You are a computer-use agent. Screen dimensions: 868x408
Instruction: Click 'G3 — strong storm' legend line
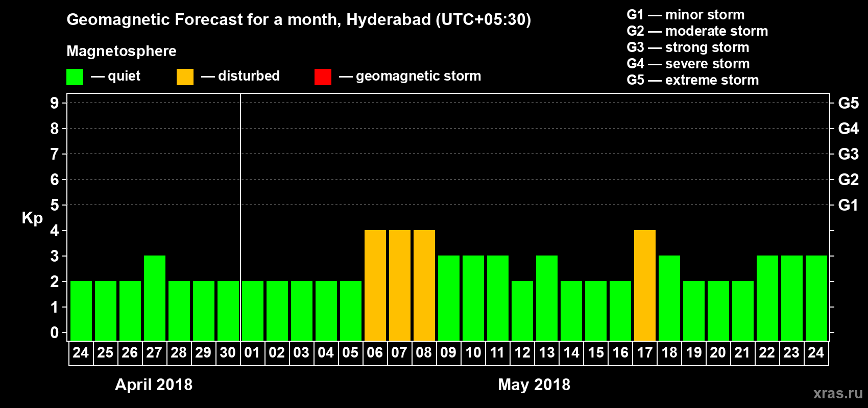[x=688, y=47]
